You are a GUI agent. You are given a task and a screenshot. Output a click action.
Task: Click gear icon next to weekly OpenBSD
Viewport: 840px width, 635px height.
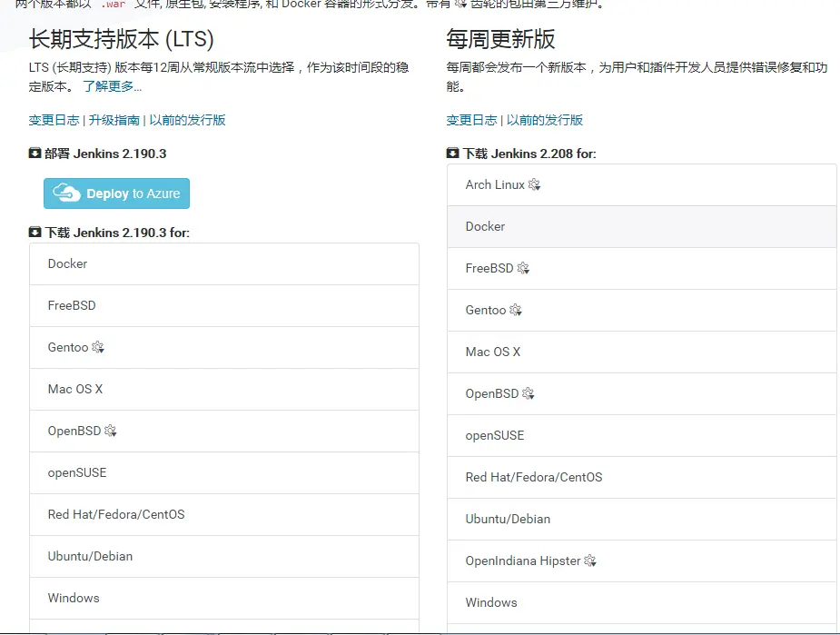pyautogui.click(x=529, y=394)
